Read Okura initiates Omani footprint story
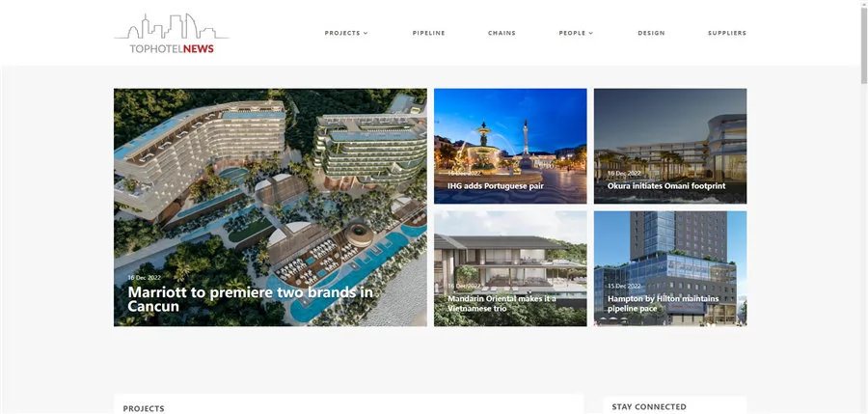 point(665,186)
